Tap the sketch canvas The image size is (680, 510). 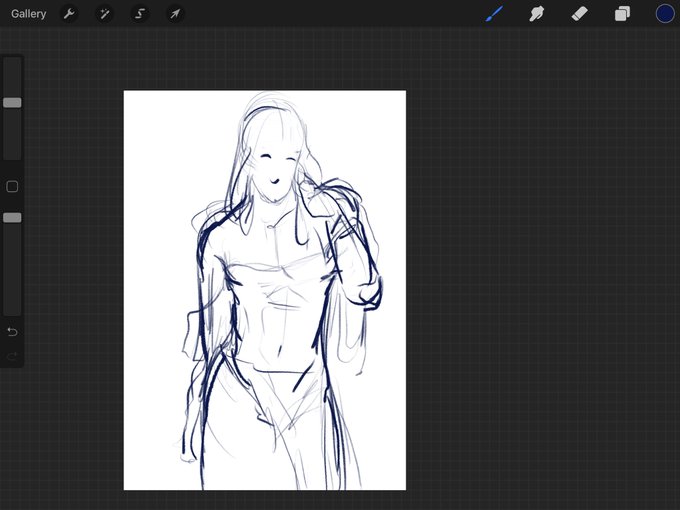[265, 290]
